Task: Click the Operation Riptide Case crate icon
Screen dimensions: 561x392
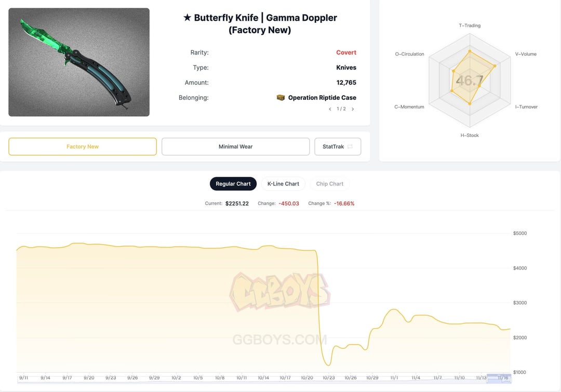Action: [280, 98]
